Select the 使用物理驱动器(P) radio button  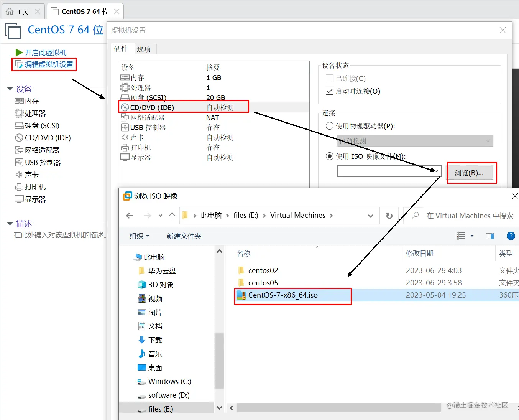click(x=330, y=126)
